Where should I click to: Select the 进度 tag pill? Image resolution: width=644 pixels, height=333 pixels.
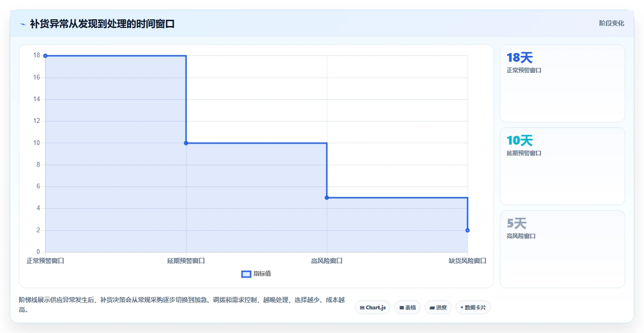[x=438, y=307]
